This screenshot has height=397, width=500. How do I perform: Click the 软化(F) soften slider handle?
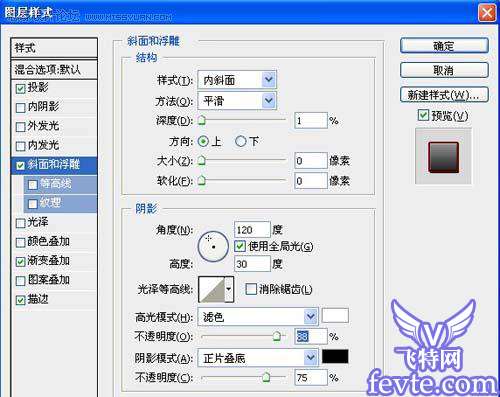[x=202, y=181]
